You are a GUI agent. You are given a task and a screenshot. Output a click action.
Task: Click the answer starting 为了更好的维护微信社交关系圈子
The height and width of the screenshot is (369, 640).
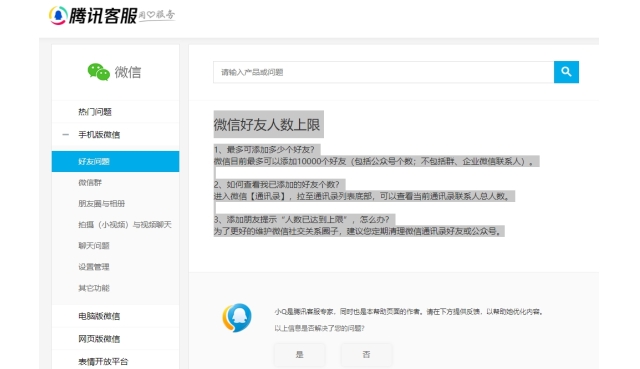point(357,231)
